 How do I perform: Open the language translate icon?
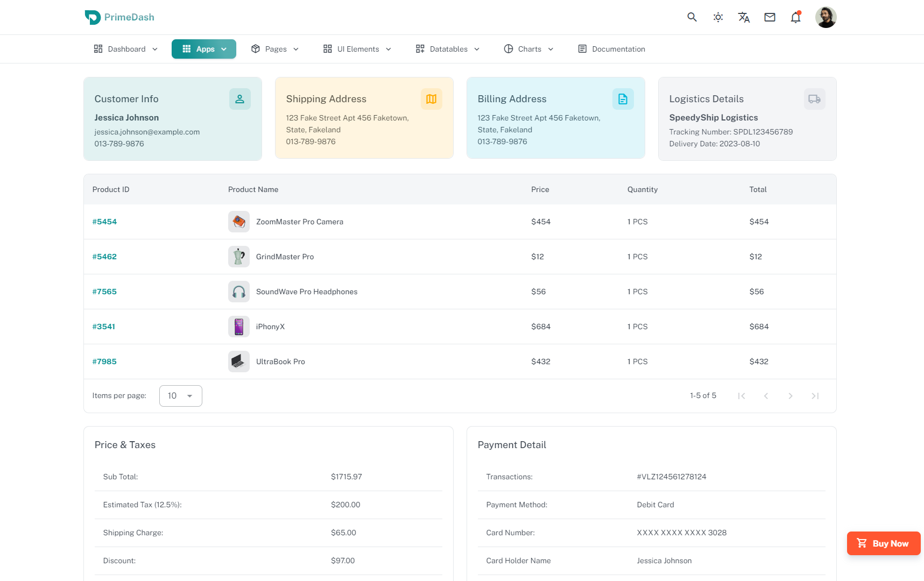pos(744,17)
